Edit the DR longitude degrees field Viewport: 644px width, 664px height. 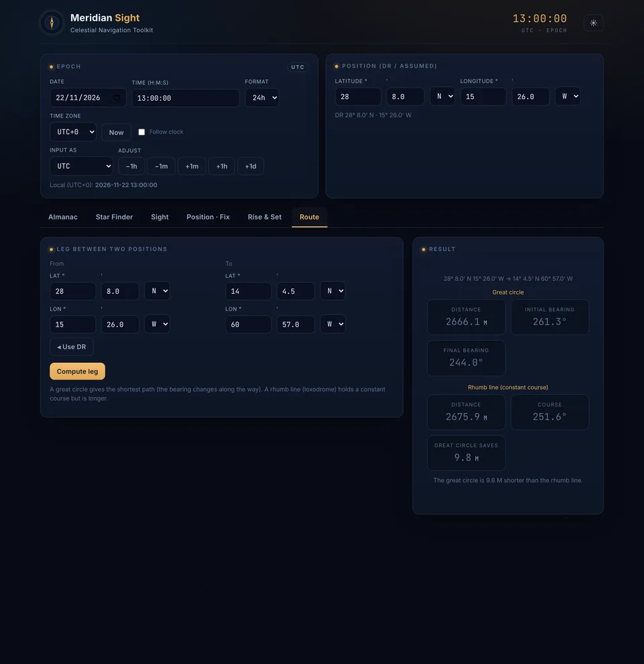tap(484, 97)
